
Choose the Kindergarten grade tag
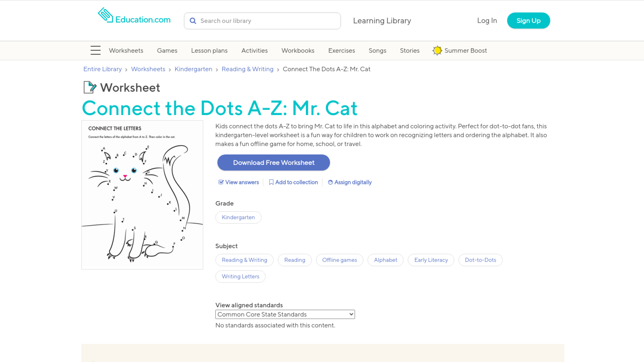(238, 218)
